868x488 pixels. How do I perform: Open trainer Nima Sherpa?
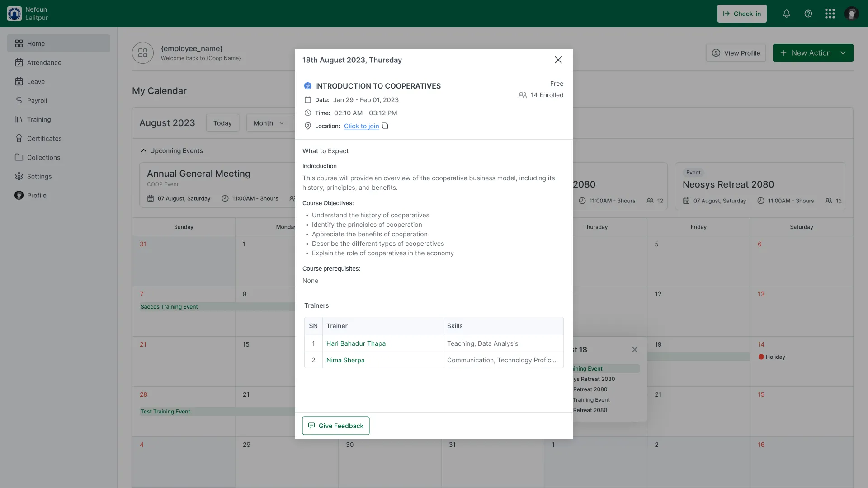(x=345, y=360)
